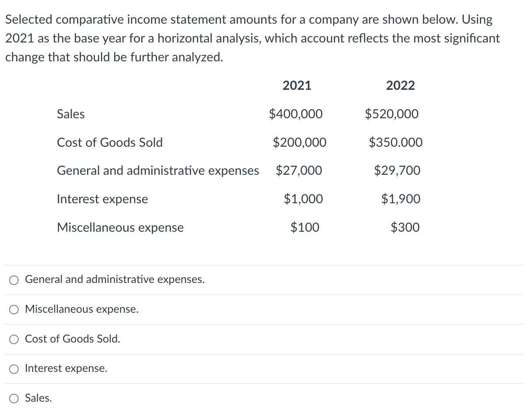Click the $520,000 sales amount for 2022
This screenshot has height=417, width=532.
pyautogui.click(x=392, y=114)
